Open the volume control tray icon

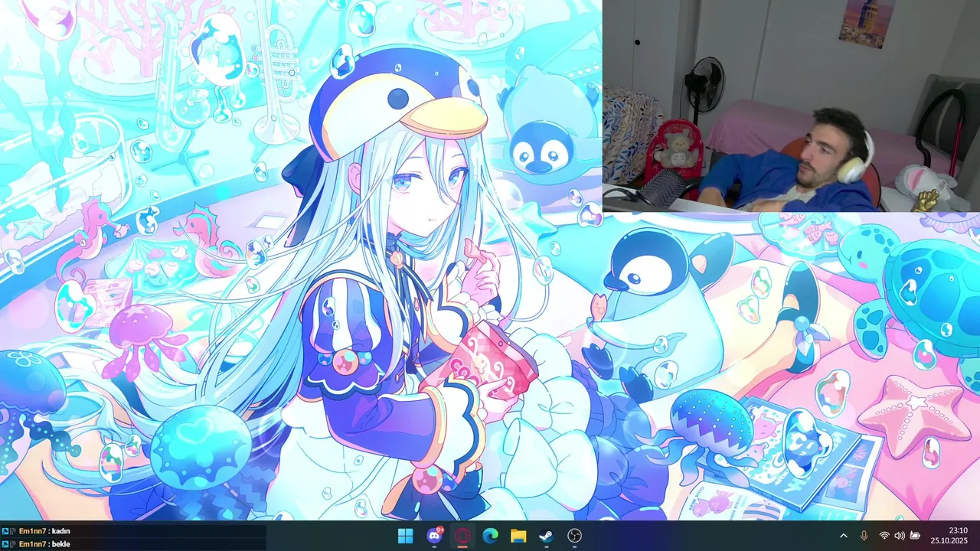[900, 536]
